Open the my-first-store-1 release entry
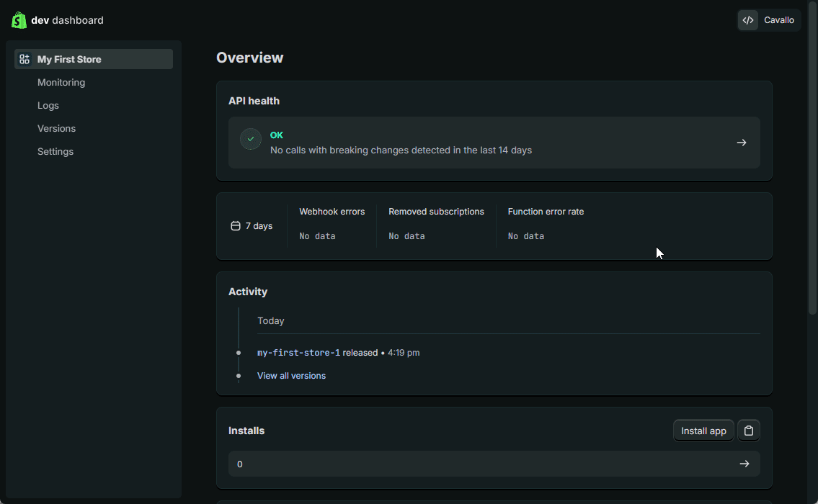The height and width of the screenshot is (504, 818). tap(298, 353)
